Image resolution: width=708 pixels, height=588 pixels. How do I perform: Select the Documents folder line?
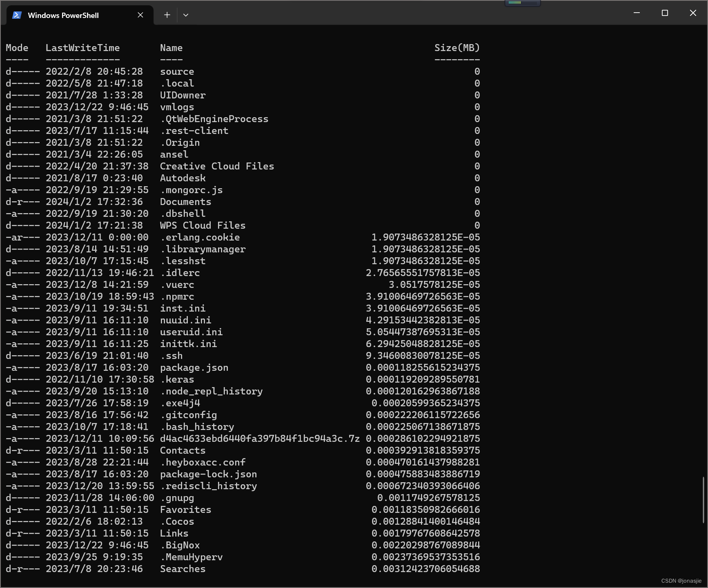tap(185, 202)
